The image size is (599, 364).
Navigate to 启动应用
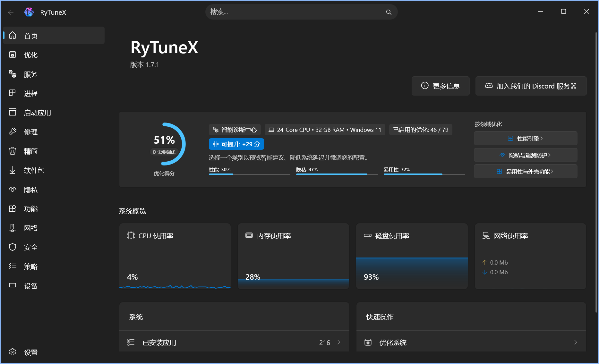click(x=54, y=112)
